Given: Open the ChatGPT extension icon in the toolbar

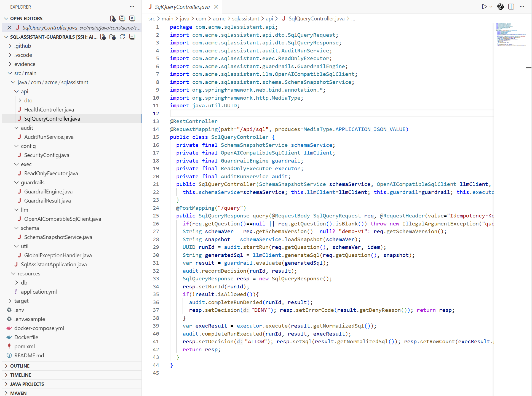Looking at the screenshot, I should point(501,7).
